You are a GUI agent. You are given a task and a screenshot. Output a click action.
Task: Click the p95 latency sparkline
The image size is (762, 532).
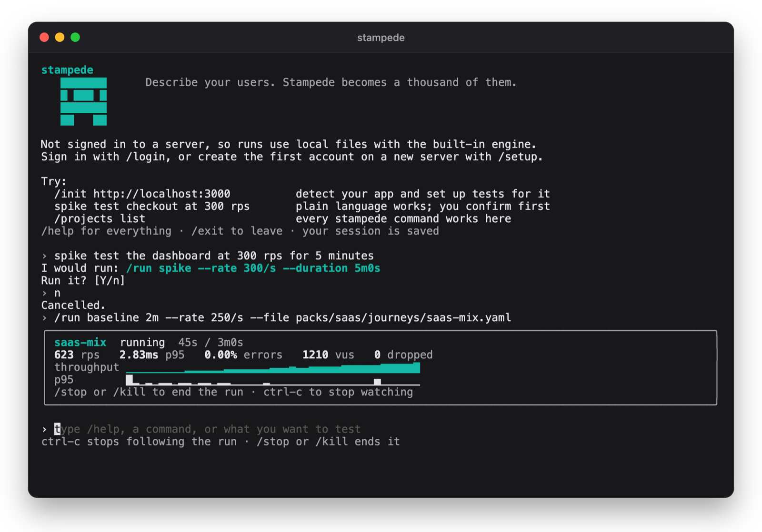pyautogui.click(x=273, y=380)
